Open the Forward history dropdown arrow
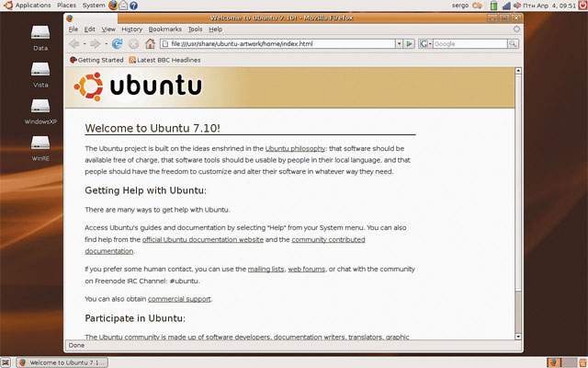 tap(107, 44)
